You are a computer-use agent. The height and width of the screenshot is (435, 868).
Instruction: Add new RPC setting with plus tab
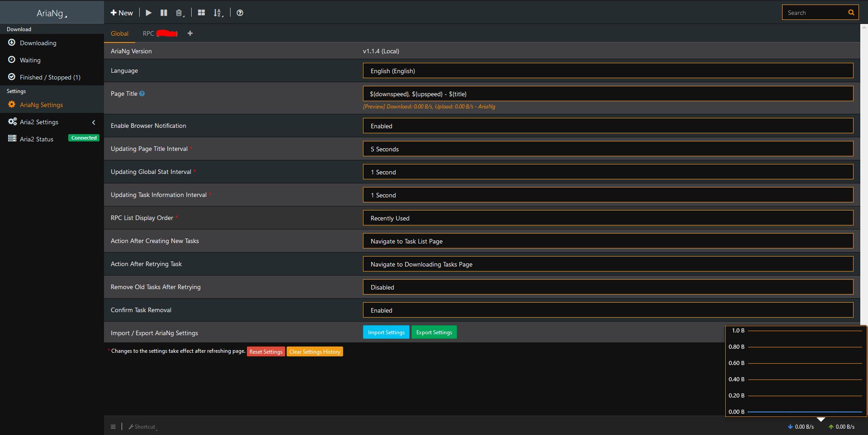coord(190,33)
